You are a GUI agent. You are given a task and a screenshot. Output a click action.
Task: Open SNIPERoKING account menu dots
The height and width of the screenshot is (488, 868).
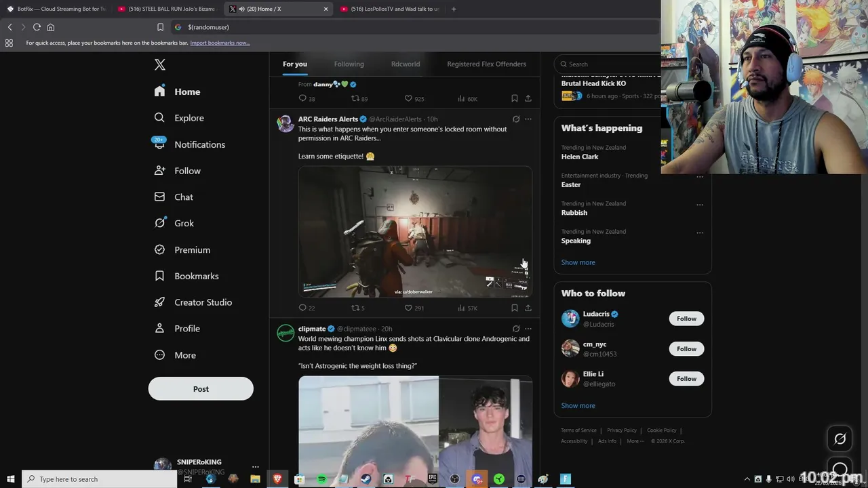256,467
